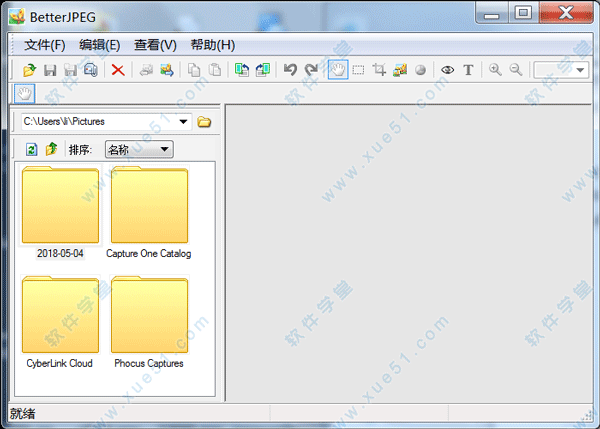Redo the last action
Screen dimensions: 600x429
[x=311, y=70]
